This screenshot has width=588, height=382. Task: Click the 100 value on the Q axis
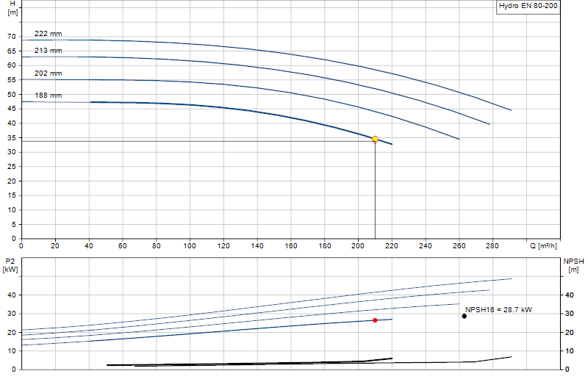190,246
